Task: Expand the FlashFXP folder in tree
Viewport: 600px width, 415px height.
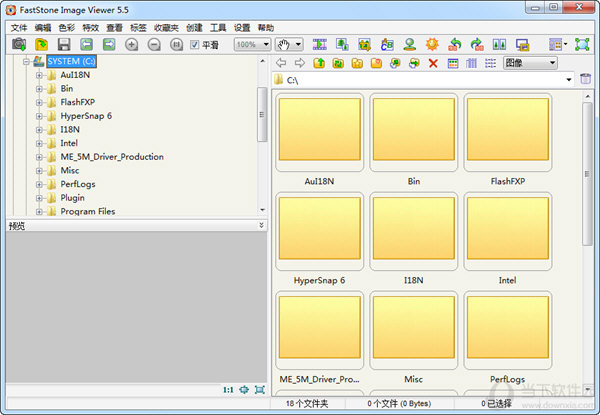Action: pyautogui.click(x=39, y=103)
